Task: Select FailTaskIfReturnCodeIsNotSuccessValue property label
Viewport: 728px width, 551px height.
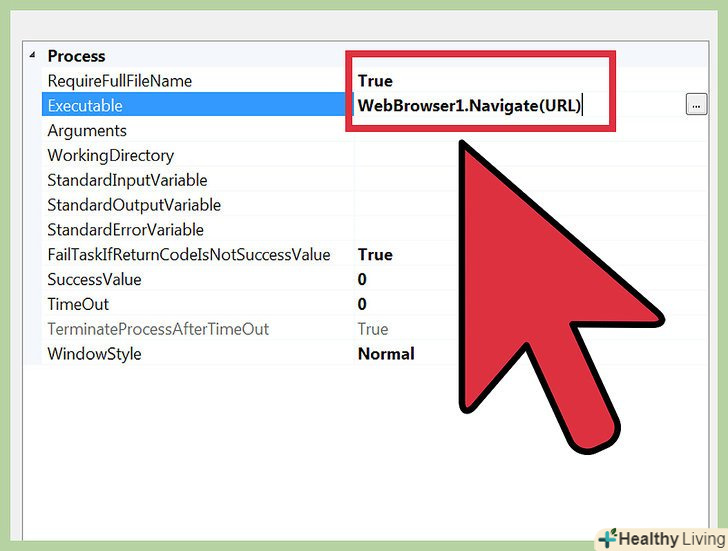Action: pos(189,254)
